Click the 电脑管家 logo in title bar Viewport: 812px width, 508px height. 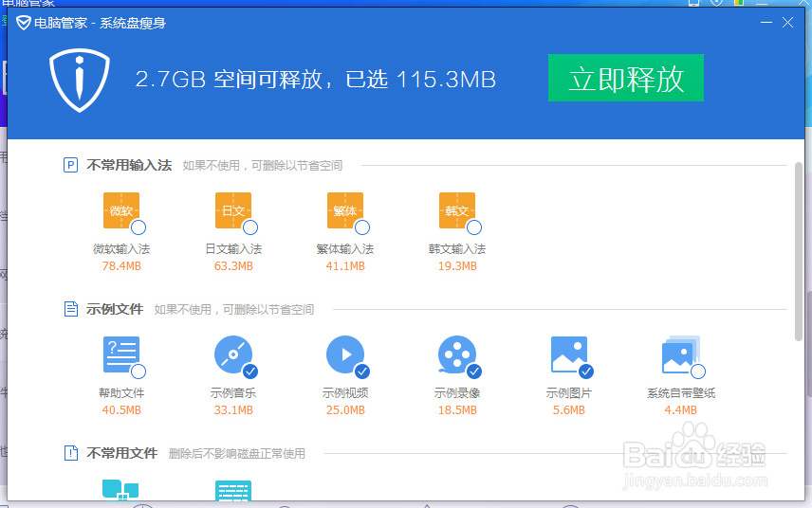[x=24, y=23]
